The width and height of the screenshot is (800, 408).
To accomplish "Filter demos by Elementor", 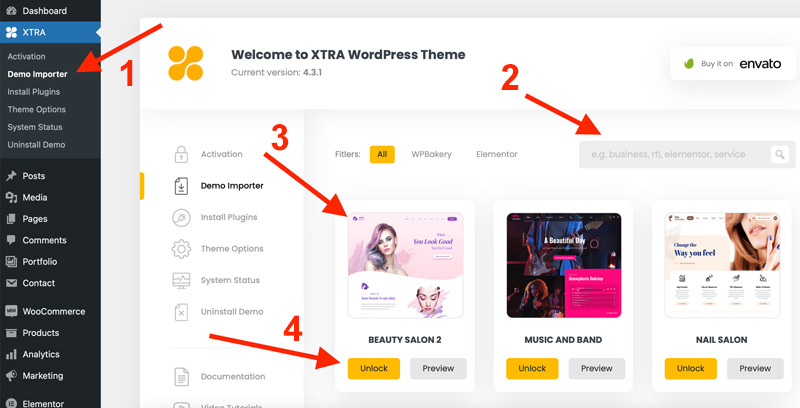I will (496, 154).
